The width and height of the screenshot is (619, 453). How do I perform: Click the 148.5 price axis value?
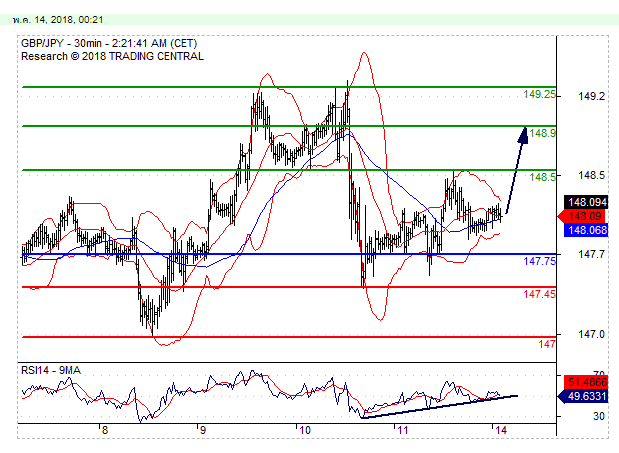pos(591,175)
